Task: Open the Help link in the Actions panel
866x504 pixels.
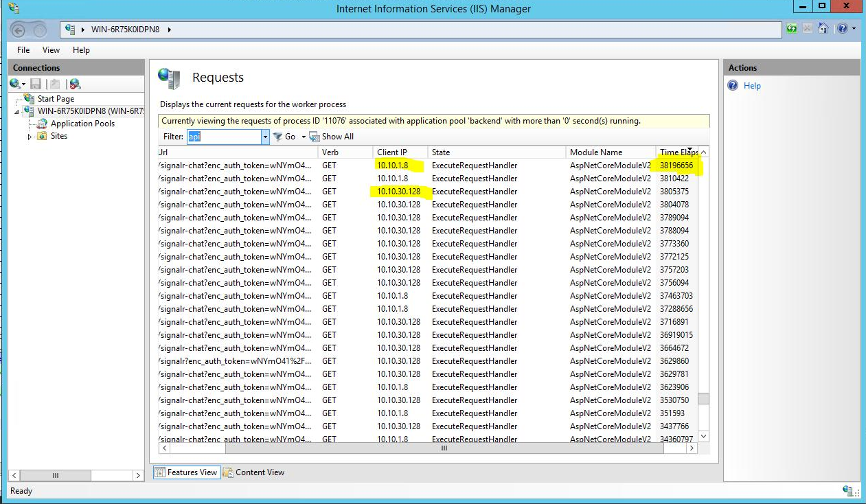Action: (x=752, y=85)
